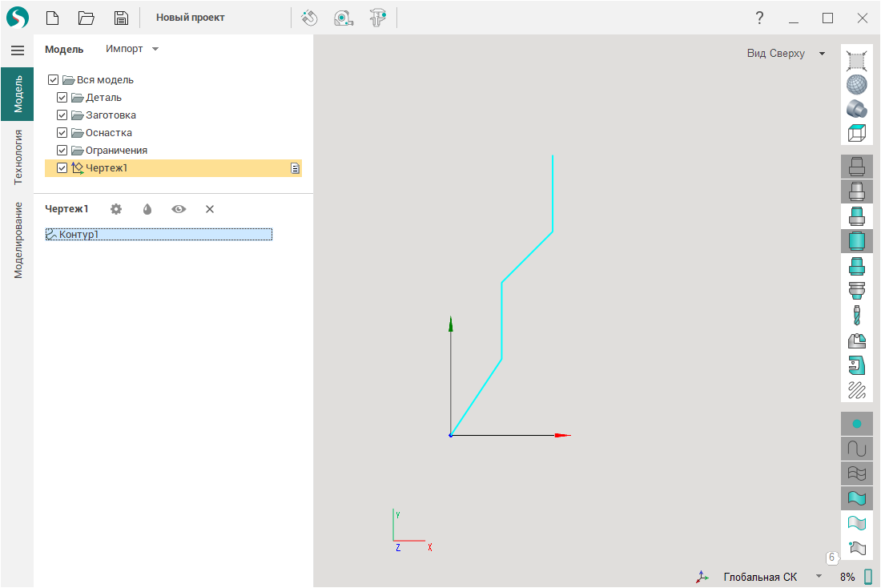
Task: Click the Новый проект title button
Action: [191, 18]
